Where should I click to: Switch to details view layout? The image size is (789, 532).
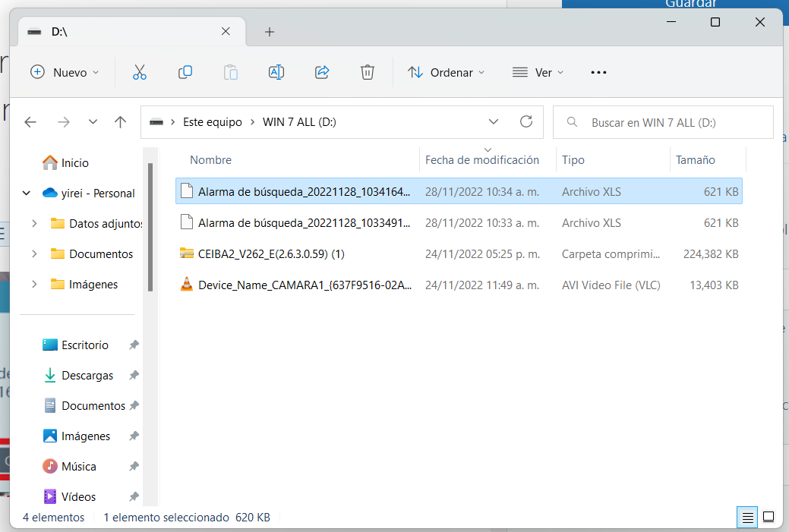pyautogui.click(x=748, y=518)
